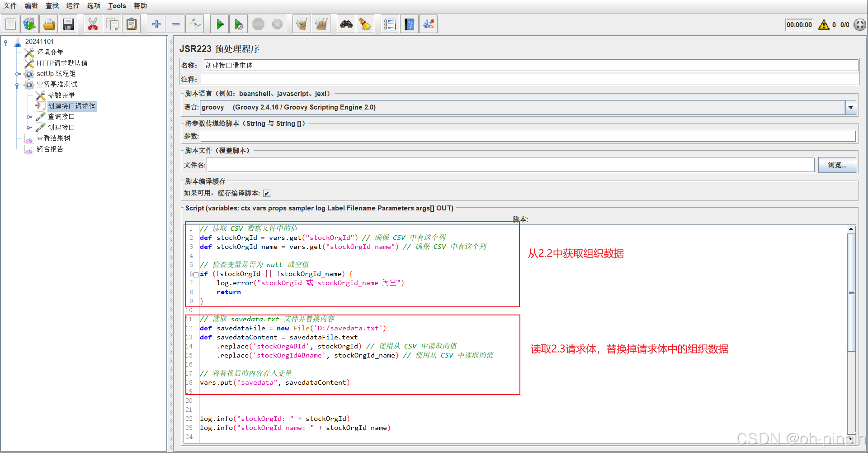Open the 文件 menu
This screenshot has width=868, height=453.
[x=10, y=6]
